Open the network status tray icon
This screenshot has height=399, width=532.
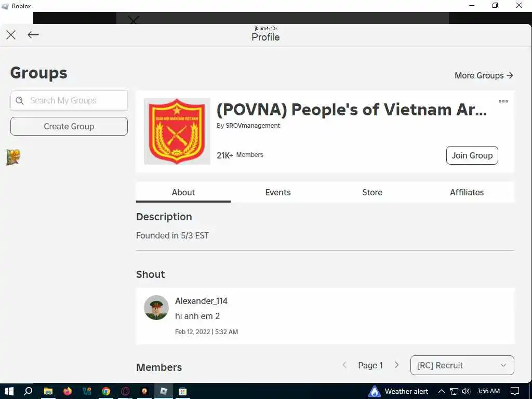coord(454,391)
